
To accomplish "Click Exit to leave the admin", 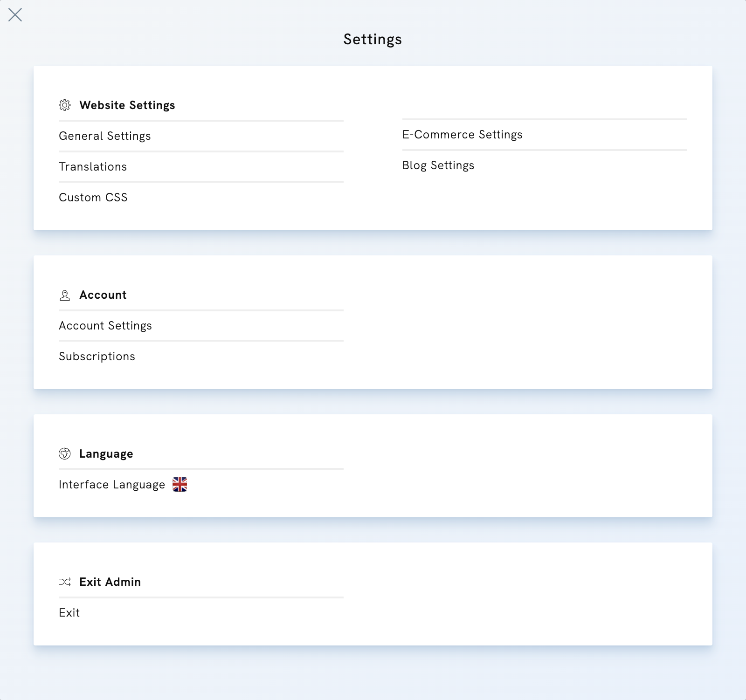I will tap(69, 612).
